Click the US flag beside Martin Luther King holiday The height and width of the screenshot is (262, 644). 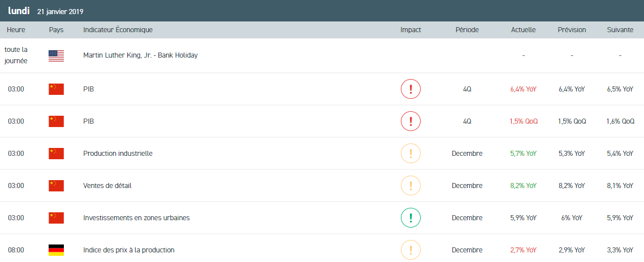[x=56, y=55]
